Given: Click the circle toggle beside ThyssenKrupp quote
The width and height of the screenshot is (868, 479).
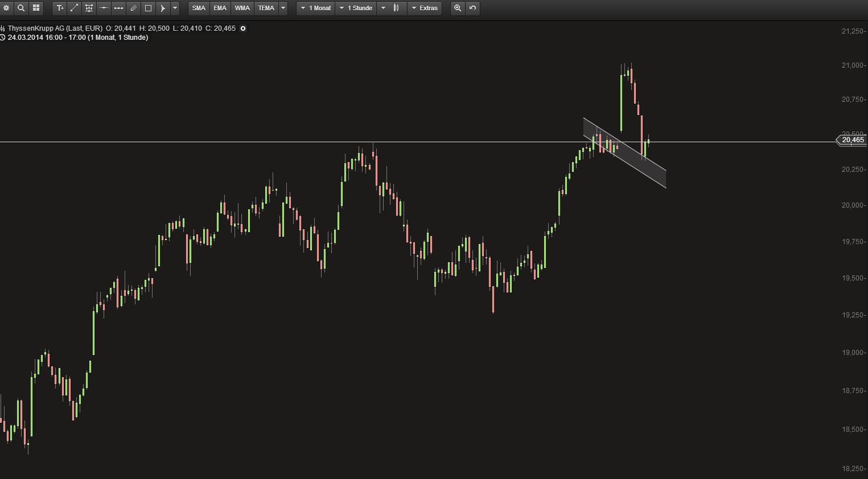Looking at the screenshot, I should tap(243, 28).
